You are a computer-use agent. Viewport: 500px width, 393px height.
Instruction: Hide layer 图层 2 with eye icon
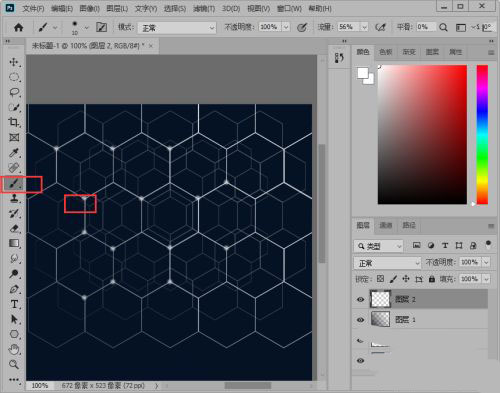point(360,299)
